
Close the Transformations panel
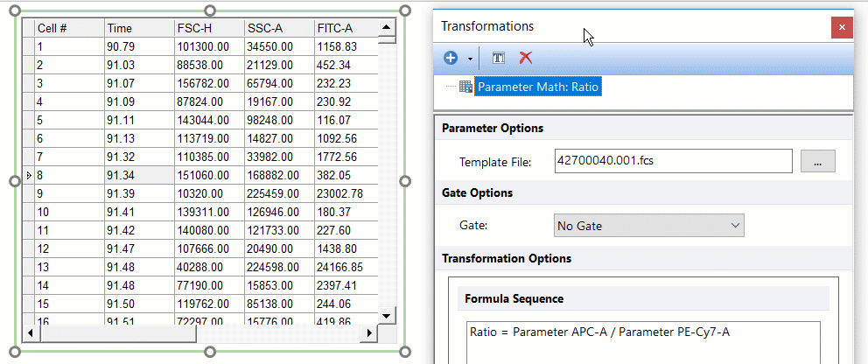pyautogui.click(x=842, y=27)
